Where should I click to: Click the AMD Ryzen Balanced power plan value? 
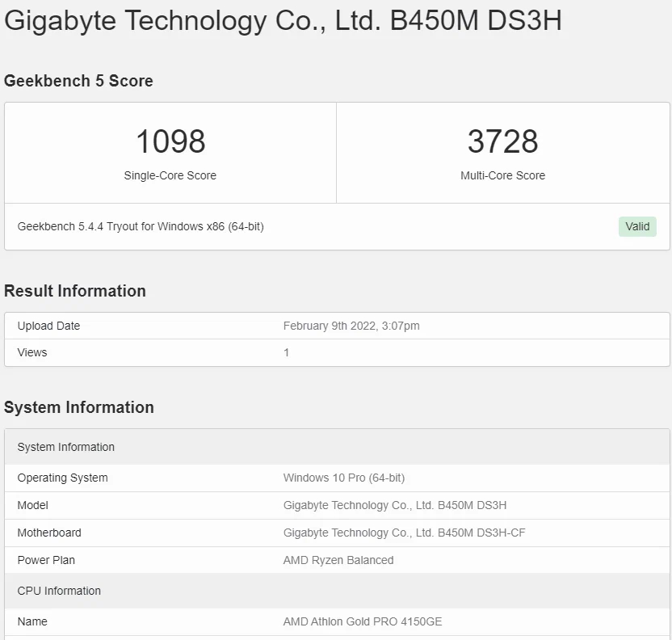(x=338, y=560)
